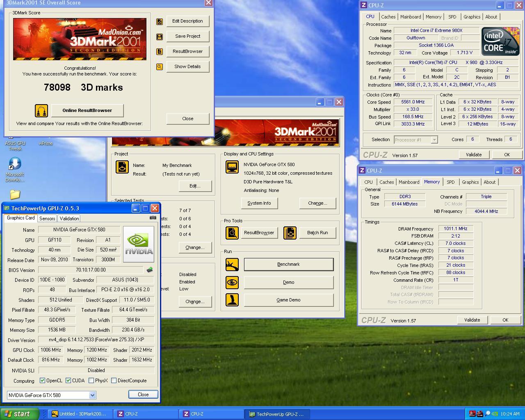Click the GPU Clock 1006 MHz value
Image resolution: width=525 pixels, height=420 pixels.
tap(50, 350)
